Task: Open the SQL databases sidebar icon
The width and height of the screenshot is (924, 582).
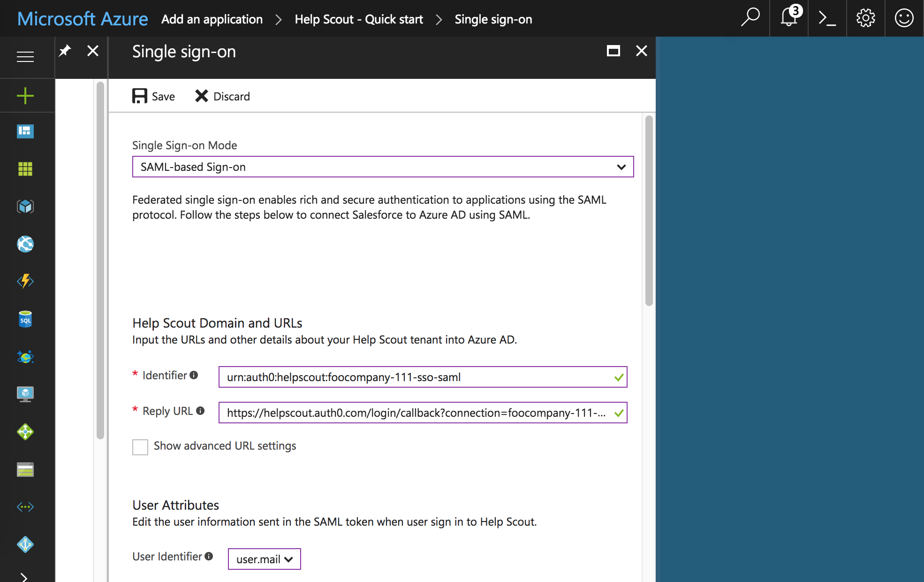Action: pos(25,319)
